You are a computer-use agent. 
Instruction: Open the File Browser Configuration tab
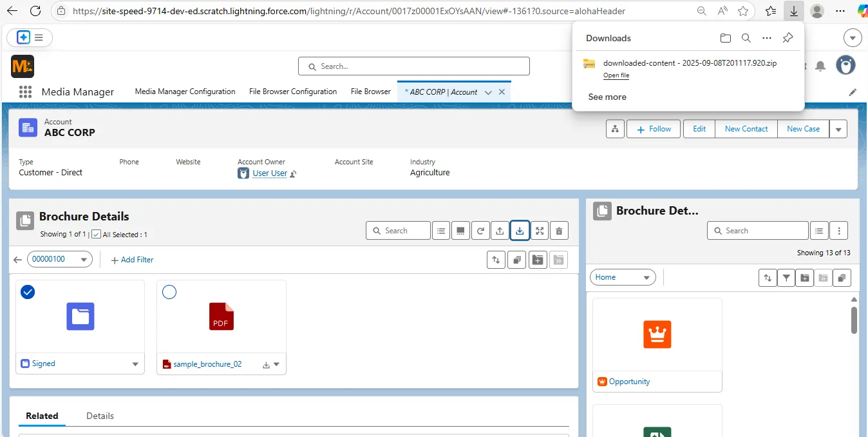(x=293, y=92)
